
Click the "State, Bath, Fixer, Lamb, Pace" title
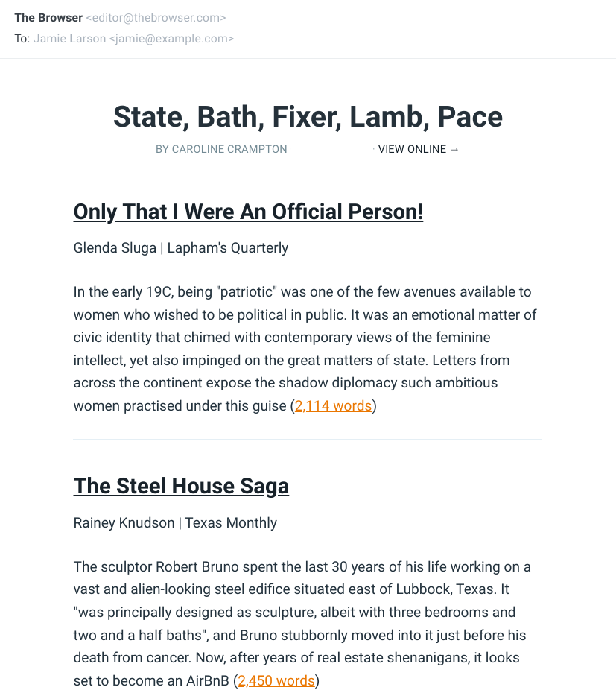tap(308, 117)
